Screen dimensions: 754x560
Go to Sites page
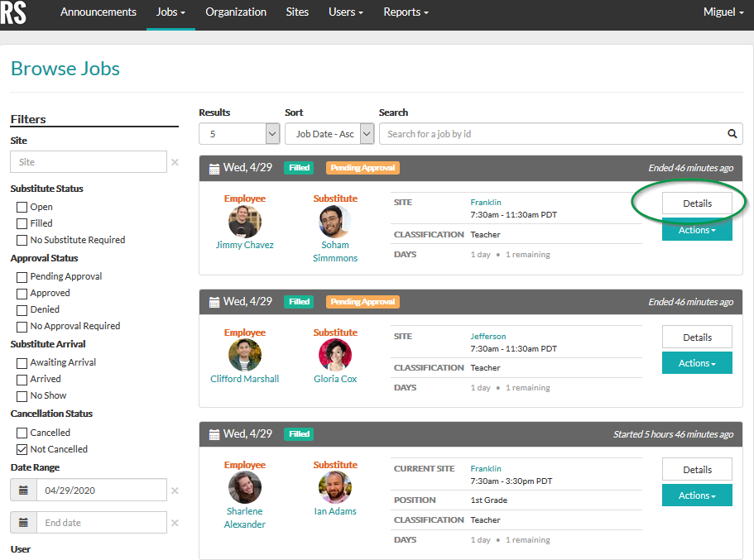click(297, 12)
